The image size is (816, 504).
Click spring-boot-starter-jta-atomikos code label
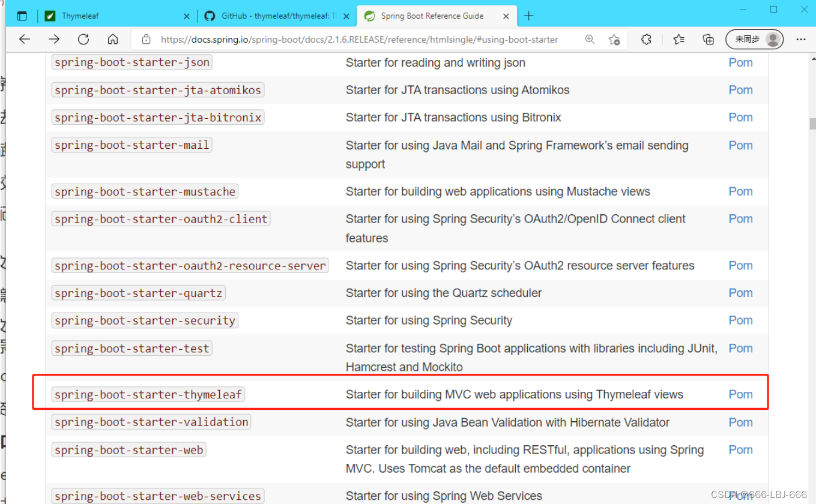pyautogui.click(x=158, y=90)
